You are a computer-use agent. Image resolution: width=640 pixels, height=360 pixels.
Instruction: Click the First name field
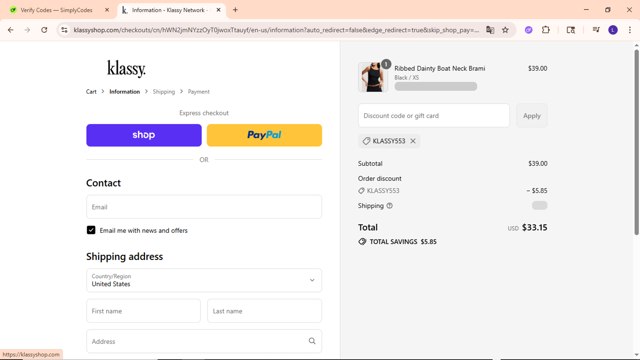click(143, 311)
